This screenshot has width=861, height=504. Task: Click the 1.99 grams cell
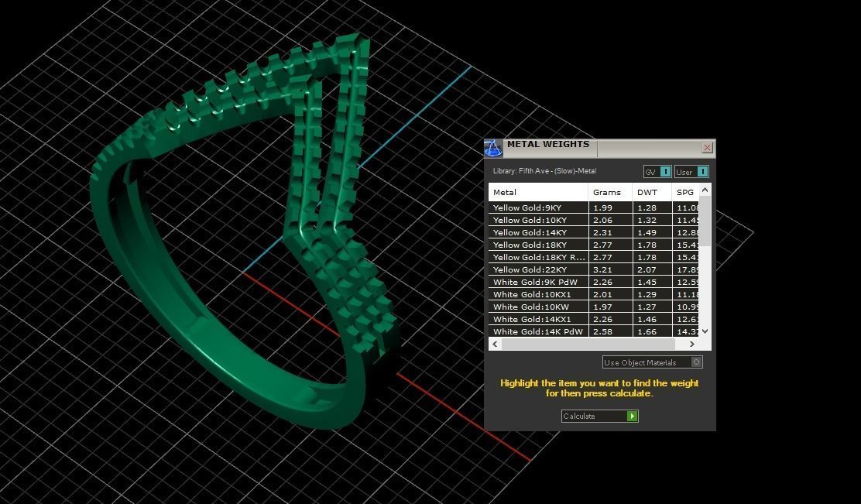point(611,207)
